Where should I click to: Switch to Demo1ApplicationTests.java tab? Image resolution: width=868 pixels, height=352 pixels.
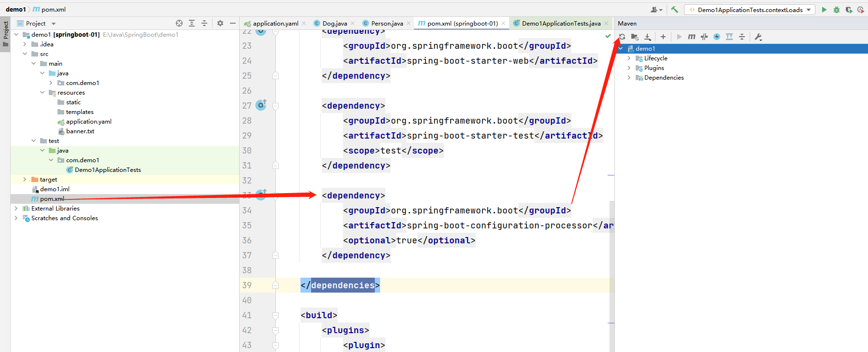pos(561,23)
